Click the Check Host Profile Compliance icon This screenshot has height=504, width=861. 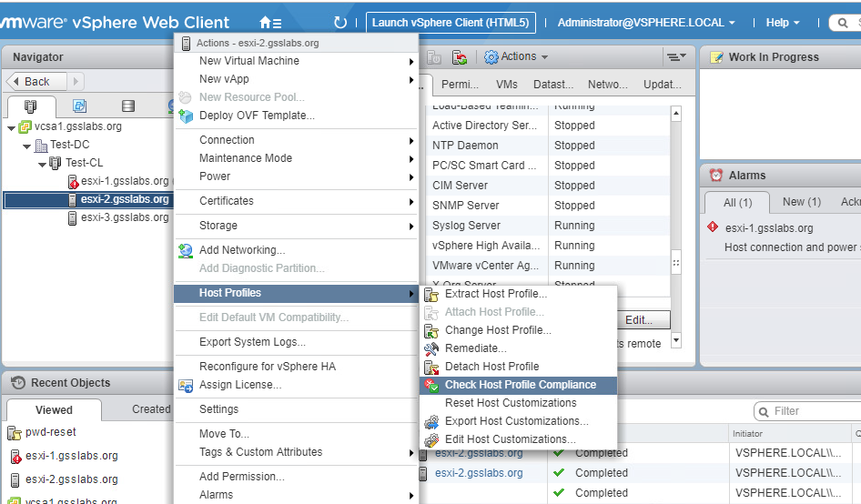[x=431, y=385]
